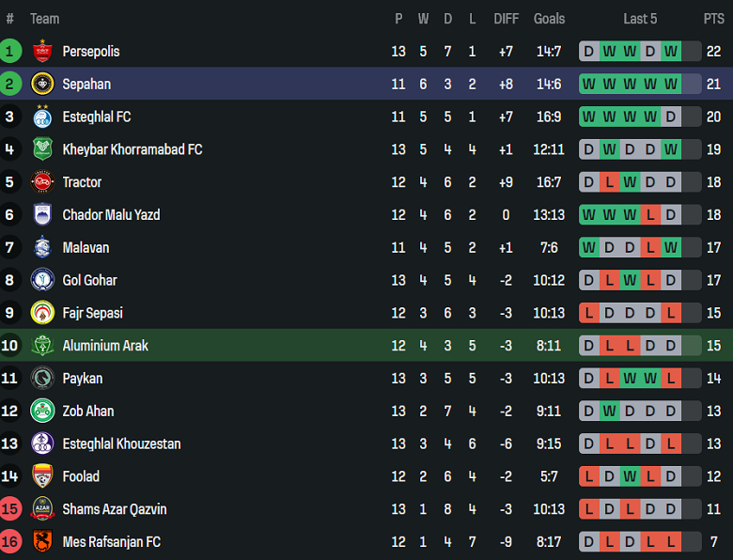Click the Mes Rafsanjan FC logo
Image resolution: width=733 pixels, height=560 pixels.
click(x=42, y=542)
